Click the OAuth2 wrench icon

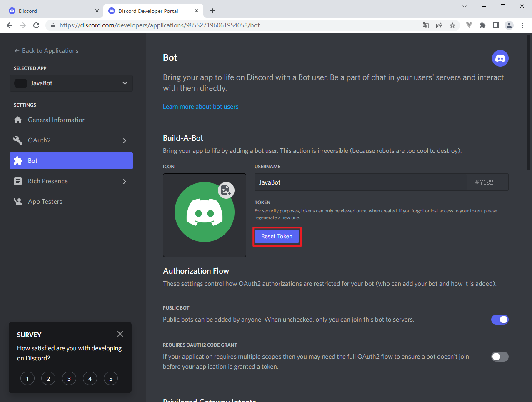click(18, 140)
